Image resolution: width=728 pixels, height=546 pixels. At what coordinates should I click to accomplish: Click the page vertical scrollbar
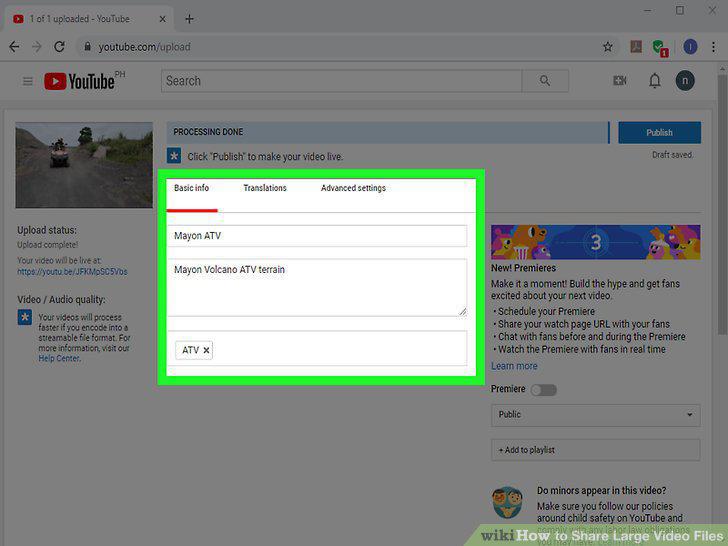click(722, 204)
